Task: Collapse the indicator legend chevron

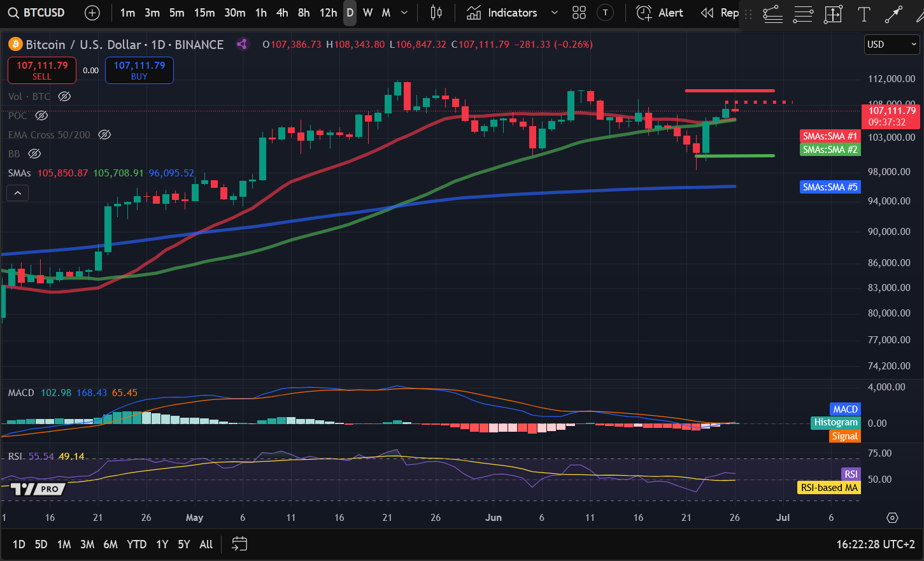Action: [18, 193]
